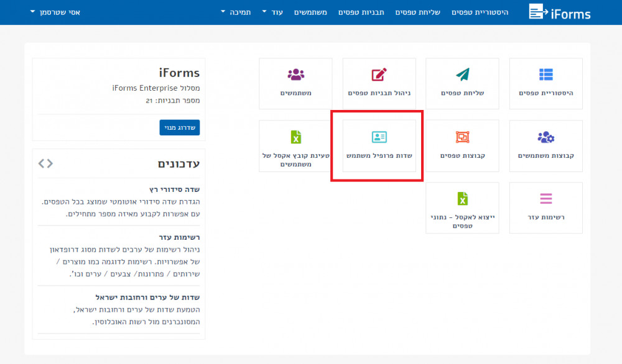
Task: Open משתמשים in top navigation
Action: point(310,12)
